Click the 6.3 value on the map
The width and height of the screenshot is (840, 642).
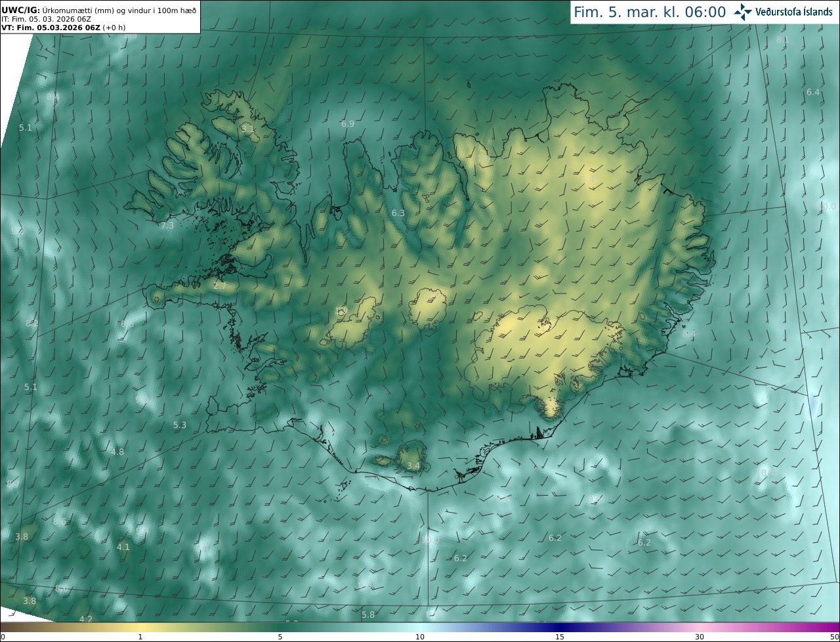pos(398,213)
